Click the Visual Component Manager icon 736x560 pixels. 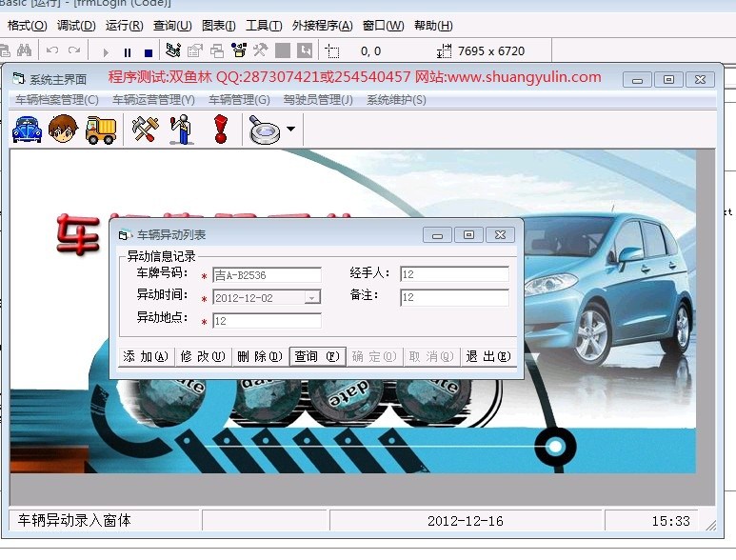(305, 50)
